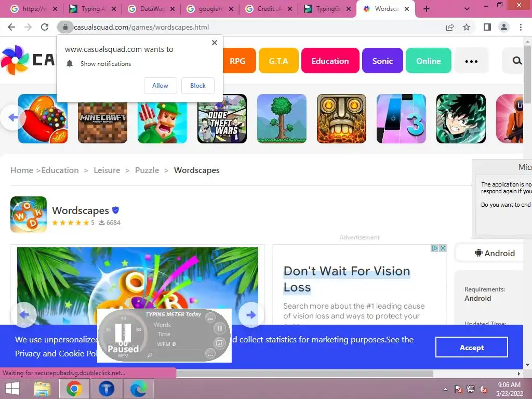Go to Leisure breadcrumb link

107,170
